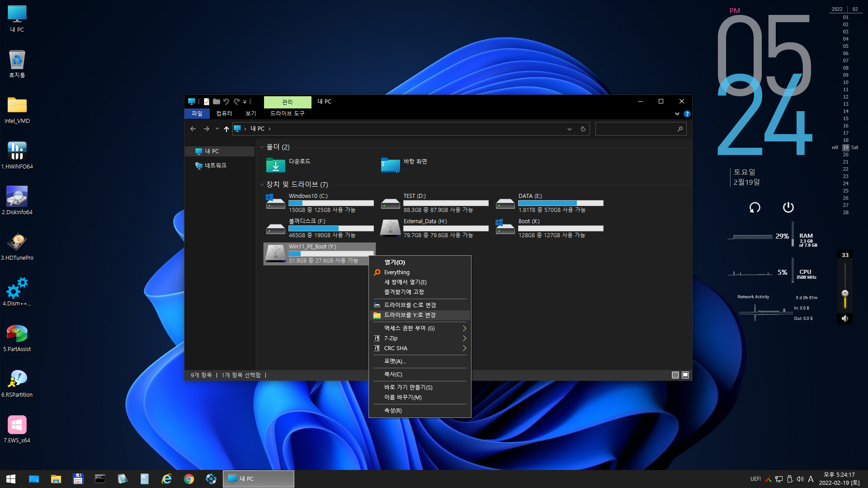Open the 컴퓨터 ribbon tab
The width and height of the screenshot is (868, 488).
(224, 114)
